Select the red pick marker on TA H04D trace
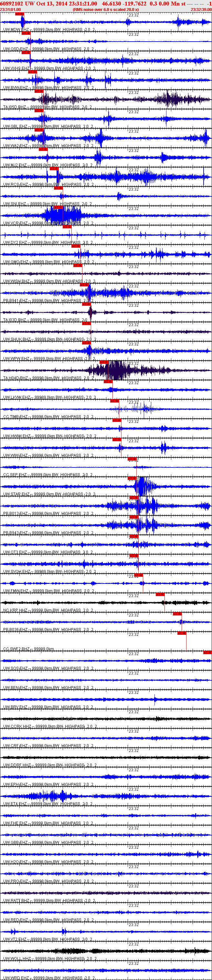The width and height of the screenshot is (212, 980). (x=104, y=362)
